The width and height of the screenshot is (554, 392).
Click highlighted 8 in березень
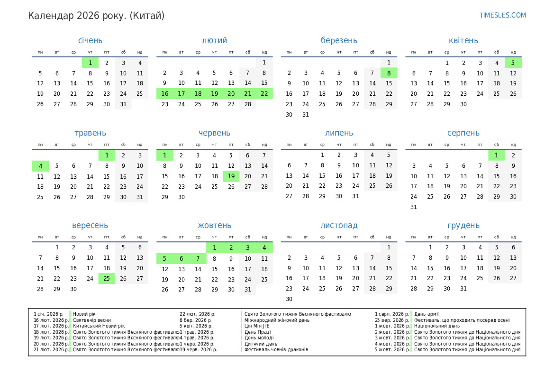pos(389,73)
